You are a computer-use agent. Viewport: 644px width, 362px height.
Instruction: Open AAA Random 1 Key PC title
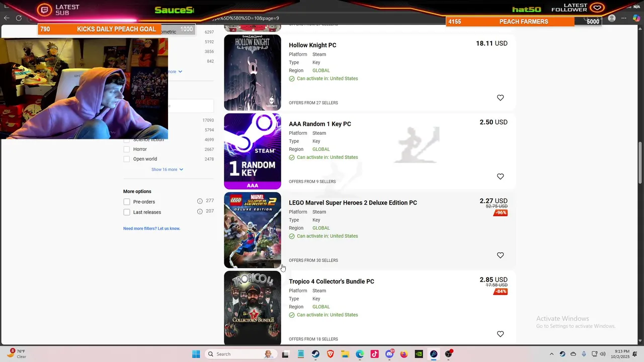tap(320, 124)
